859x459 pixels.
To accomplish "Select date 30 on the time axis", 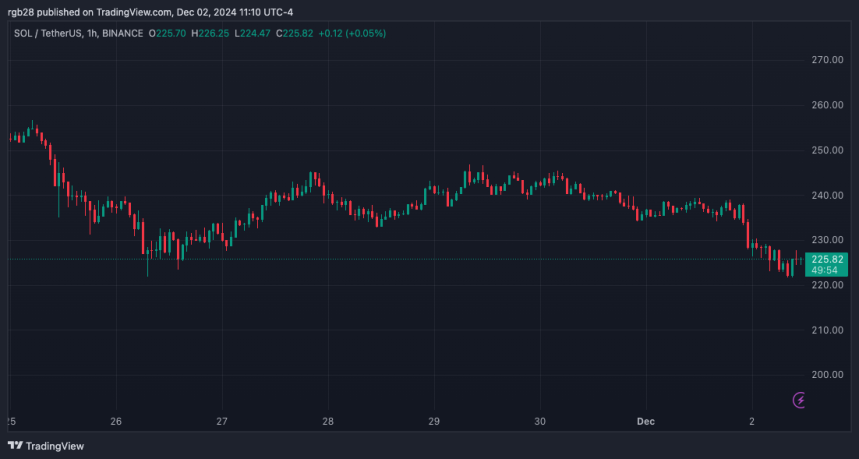I will click(540, 422).
